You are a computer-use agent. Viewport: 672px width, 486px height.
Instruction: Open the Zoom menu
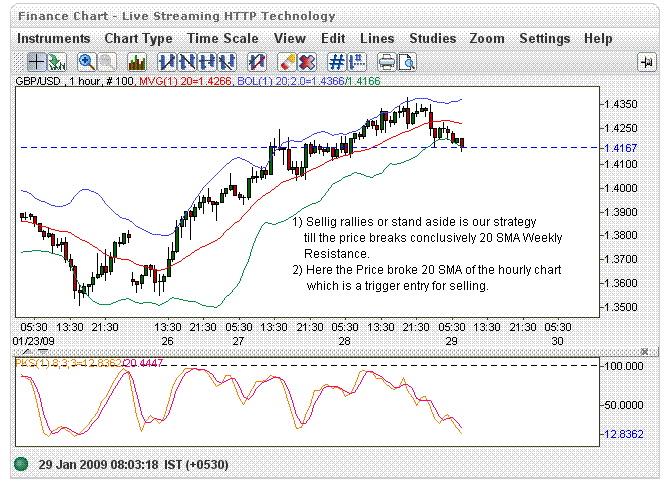tap(487, 39)
